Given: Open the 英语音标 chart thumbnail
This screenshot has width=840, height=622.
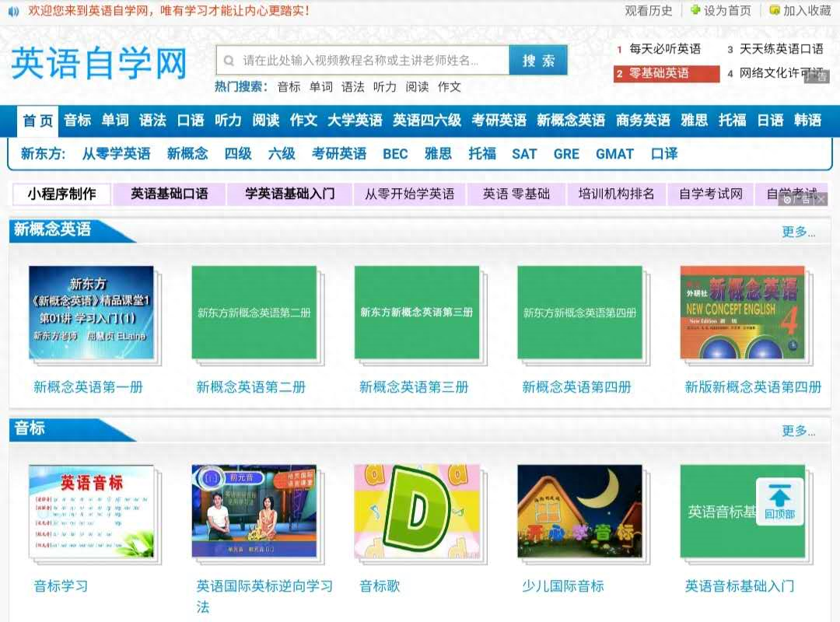Looking at the screenshot, I should click(91, 511).
